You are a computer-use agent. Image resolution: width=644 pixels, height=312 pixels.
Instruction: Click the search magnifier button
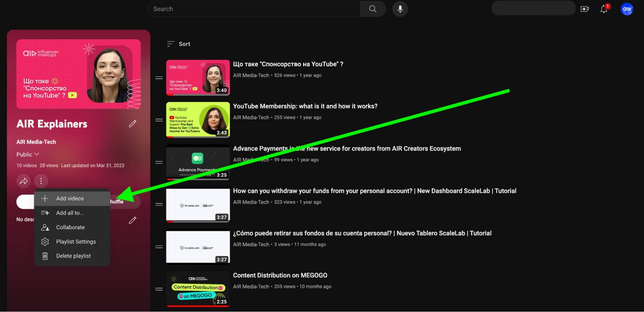click(373, 9)
